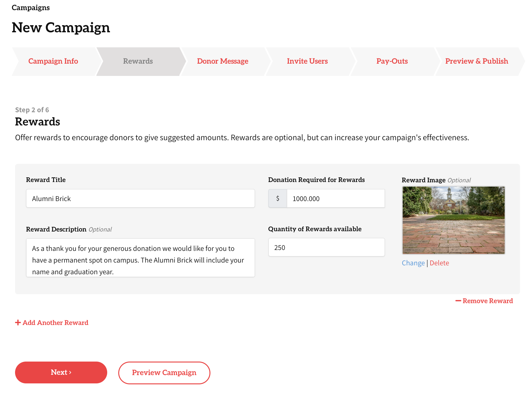The image size is (532, 396).
Task: Switch to the Invite Users step
Action: pyautogui.click(x=307, y=61)
